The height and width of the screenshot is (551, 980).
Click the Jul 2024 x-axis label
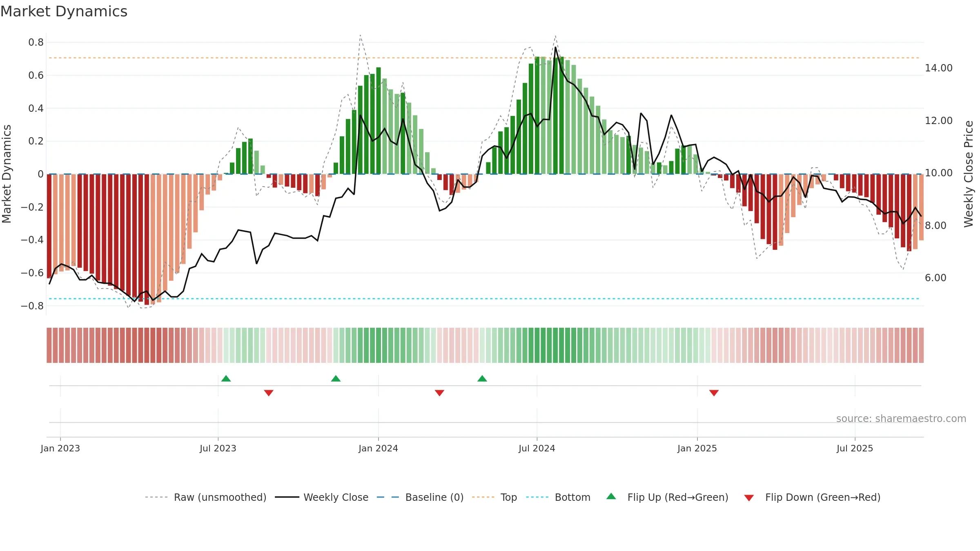(x=537, y=448)
